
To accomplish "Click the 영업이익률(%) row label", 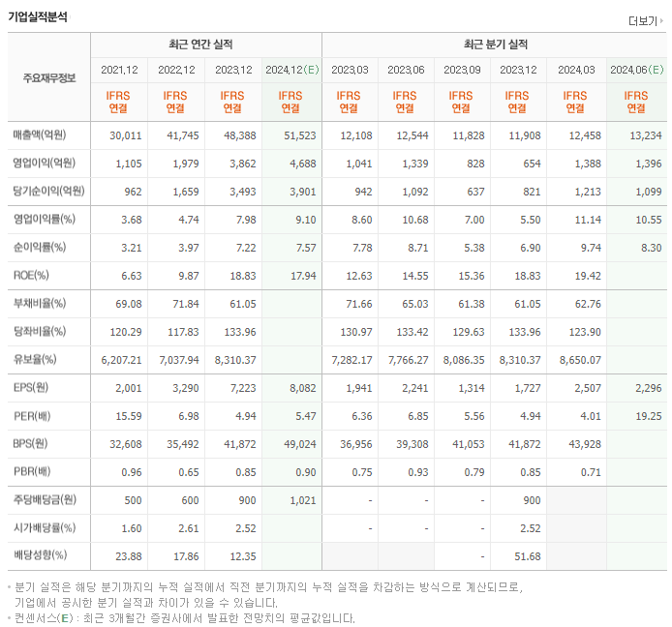I will [x=45, y=220].
